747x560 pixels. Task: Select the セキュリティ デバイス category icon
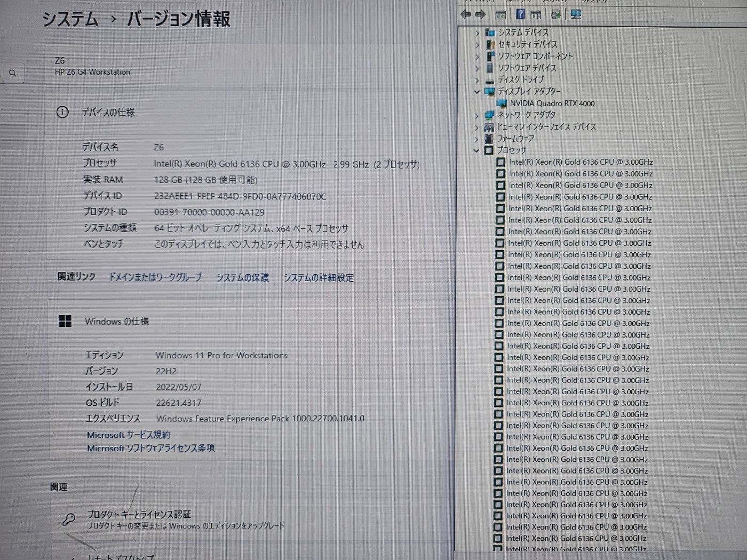pos(490,44)
